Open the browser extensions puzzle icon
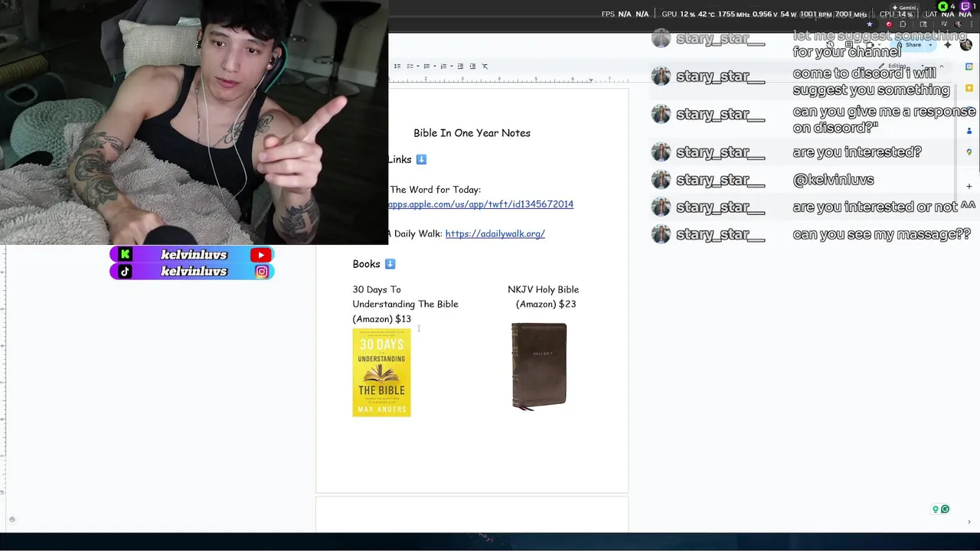The height and width of the screenshot is (551, 980). [903, 24]
